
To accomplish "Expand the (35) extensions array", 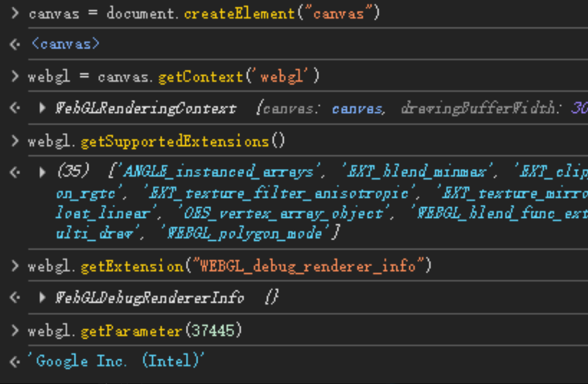I will (42, 172).
